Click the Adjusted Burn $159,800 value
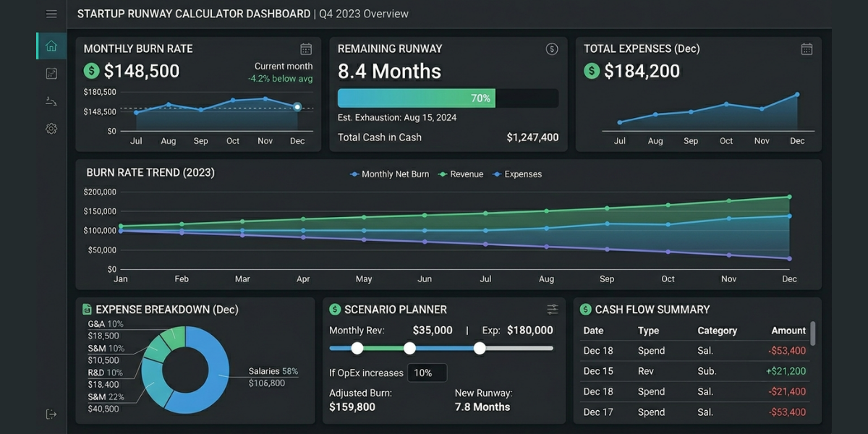The height and width of the screenshot is (434, 868). pyautogui.click(x=352, y=407)
